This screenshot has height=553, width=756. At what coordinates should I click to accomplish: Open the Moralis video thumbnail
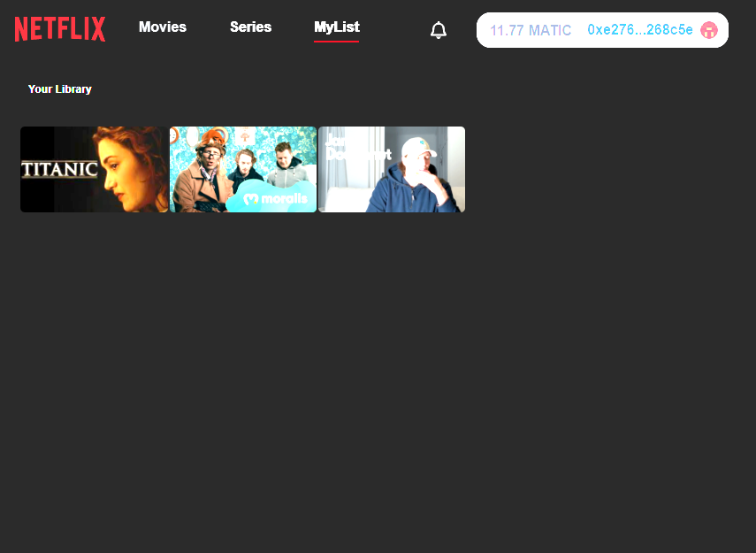coord(243,169)
